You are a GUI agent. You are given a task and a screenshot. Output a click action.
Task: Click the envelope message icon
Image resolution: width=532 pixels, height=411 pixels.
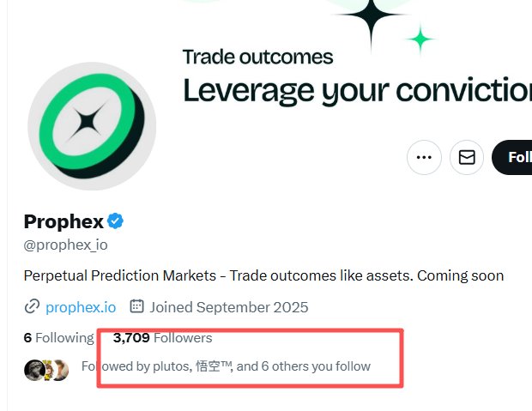(467, 158)
